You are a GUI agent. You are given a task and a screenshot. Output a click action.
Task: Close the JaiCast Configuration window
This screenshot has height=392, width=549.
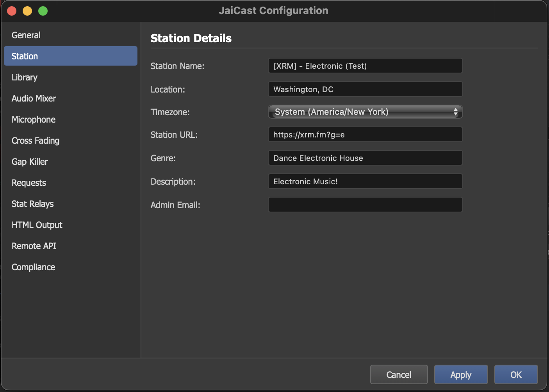pyautogui.click(x=12, y=11)
